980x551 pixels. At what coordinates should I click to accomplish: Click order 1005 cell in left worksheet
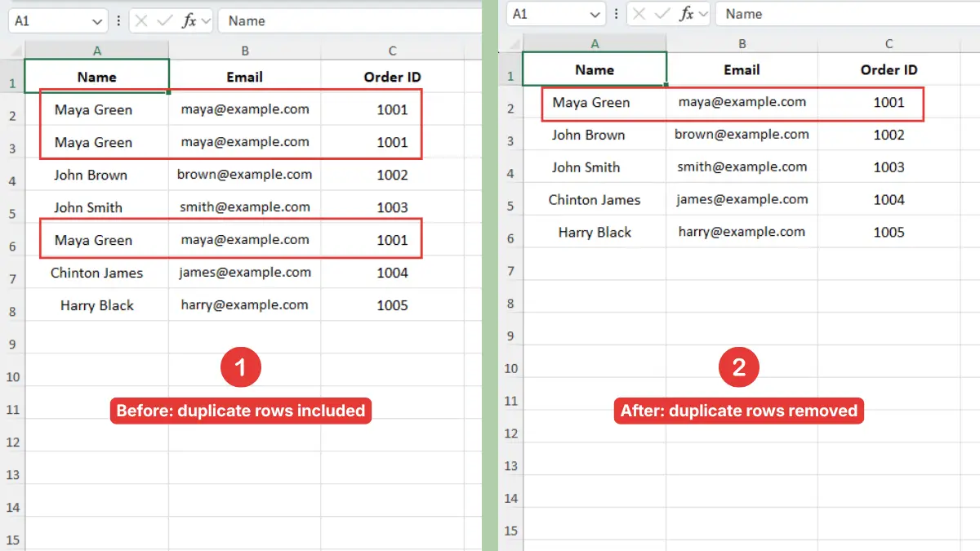pos(393,305)
